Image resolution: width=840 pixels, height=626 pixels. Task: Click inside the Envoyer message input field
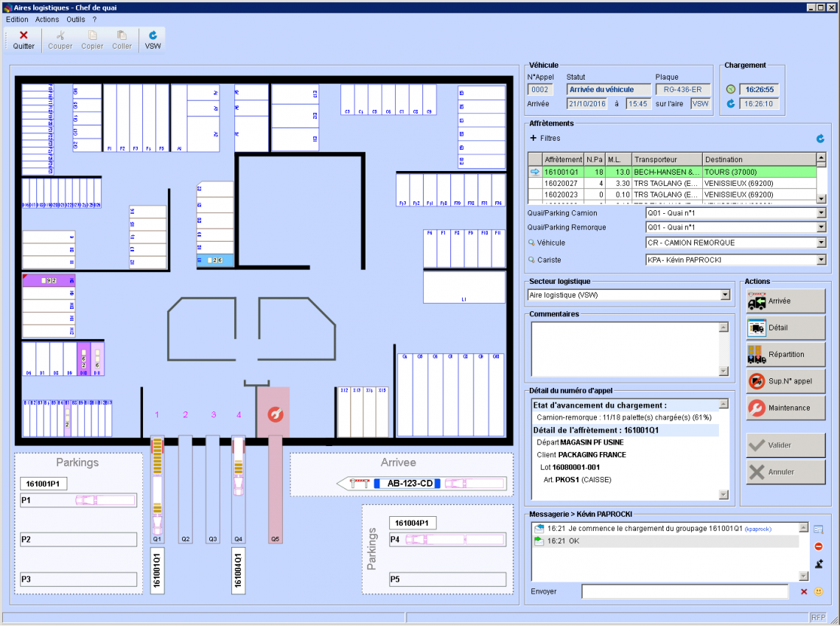click(685, 591)
